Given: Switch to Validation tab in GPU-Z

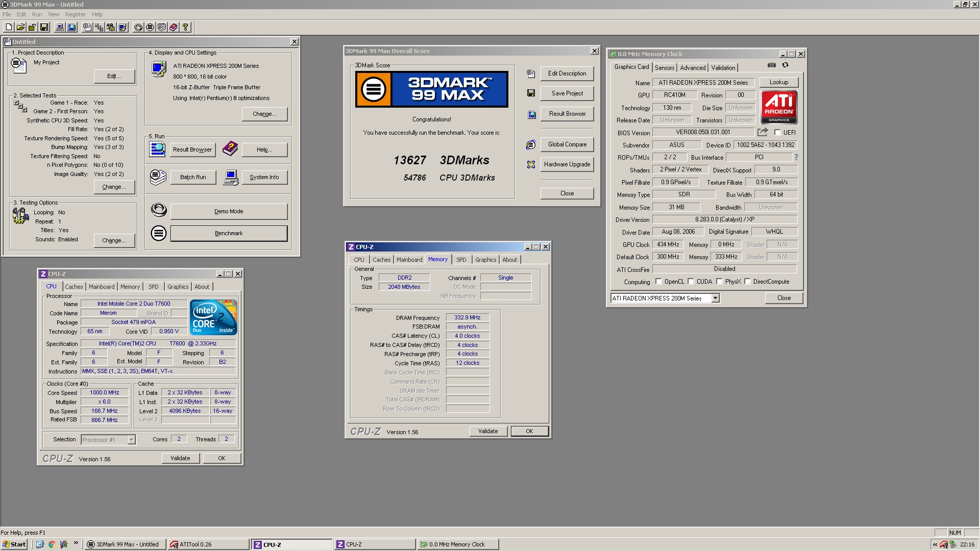Looking at the screenshot, I should point(723,68).
